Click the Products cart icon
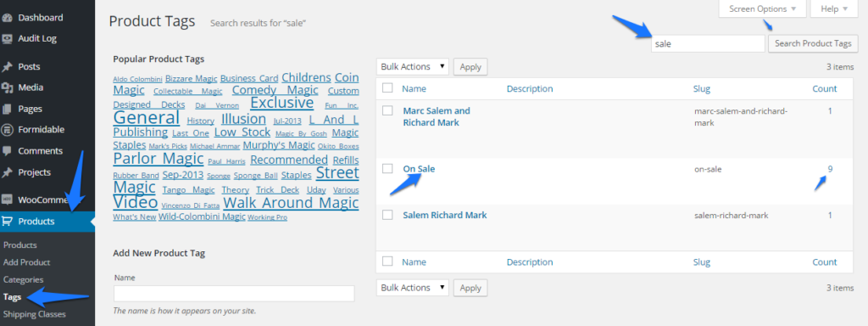Image resolution: width=868 pixels, height=326 pixels. coord(7,222)
